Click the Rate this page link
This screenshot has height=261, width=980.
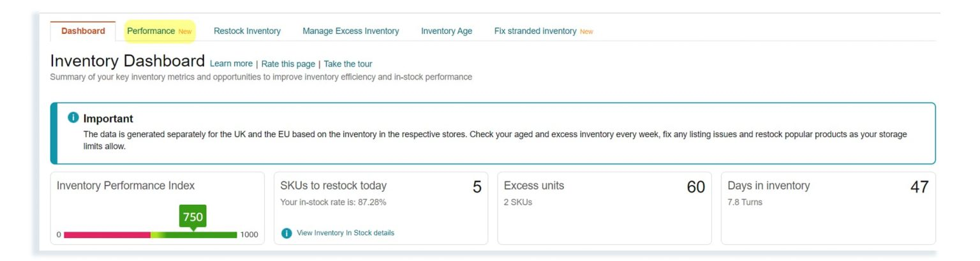288,64
